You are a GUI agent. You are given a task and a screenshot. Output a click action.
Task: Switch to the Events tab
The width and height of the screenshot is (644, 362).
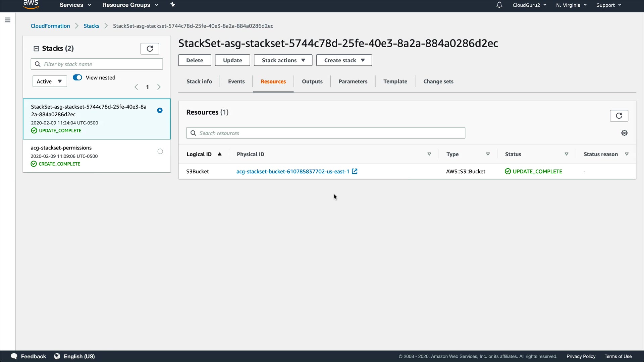click(236, 81)
